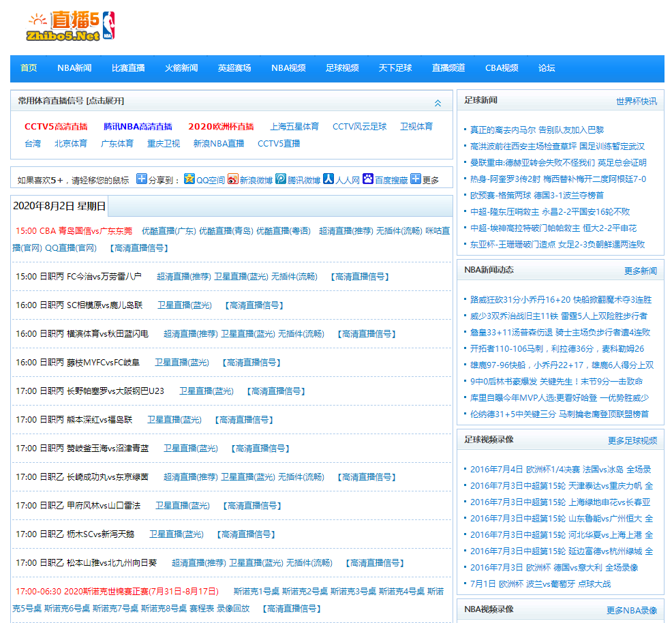672x623 pixels.
Task: Click 无插件(流畅) for 松本山雅vs北九州向日葵
Action: pos(309,562)
